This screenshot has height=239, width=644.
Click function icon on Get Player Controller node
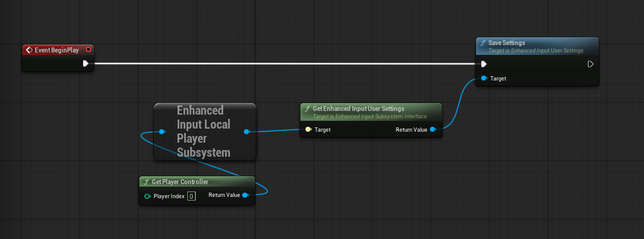(x=146, y=182)
